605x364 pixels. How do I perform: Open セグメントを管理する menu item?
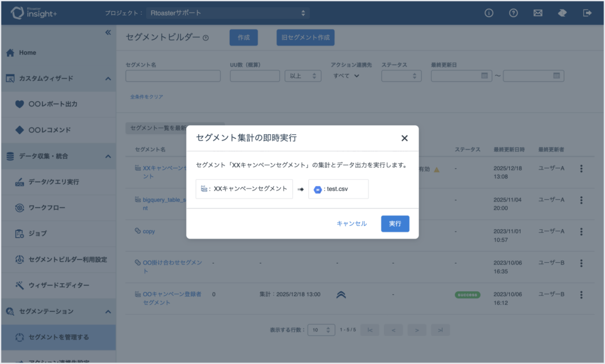(x=58, y=337)
